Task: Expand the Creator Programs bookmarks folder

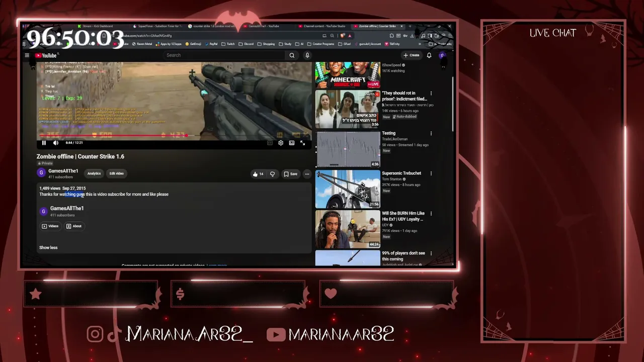Action: pyautogui.click(x=321, y=44)
